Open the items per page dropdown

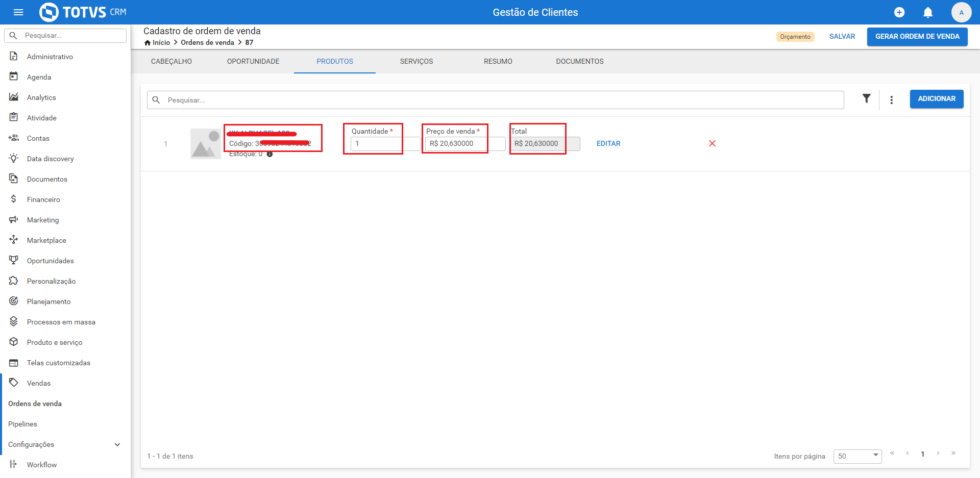pyautogui.click(x=857, y=456)
